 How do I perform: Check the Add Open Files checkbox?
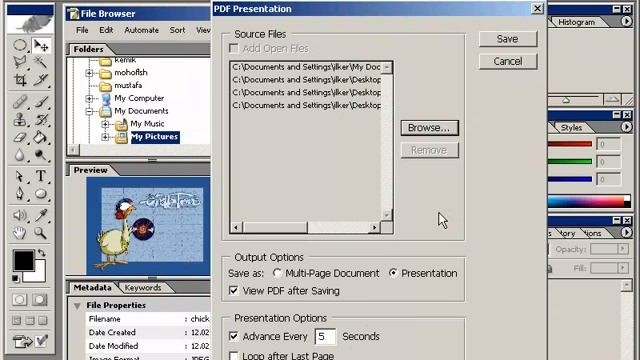pos(233,49)
